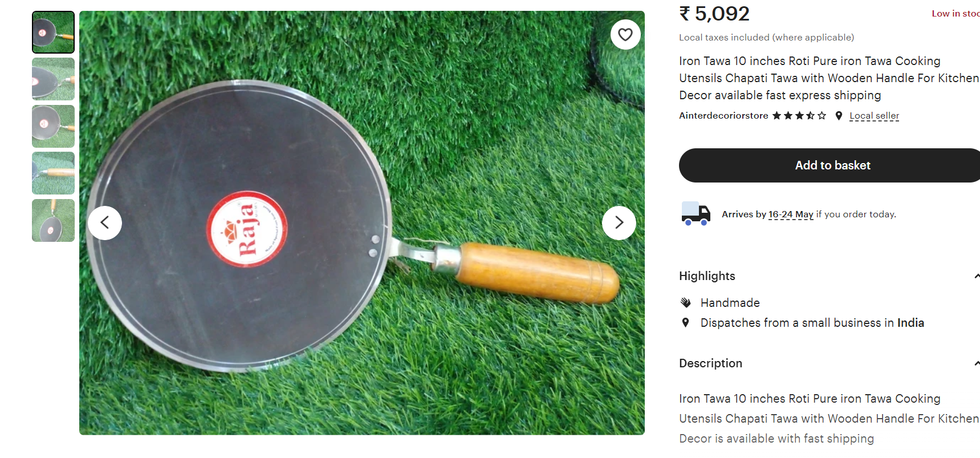Select the first product thumbnail
This screenshot has height=458, width=980.
[x=53, y=33]
